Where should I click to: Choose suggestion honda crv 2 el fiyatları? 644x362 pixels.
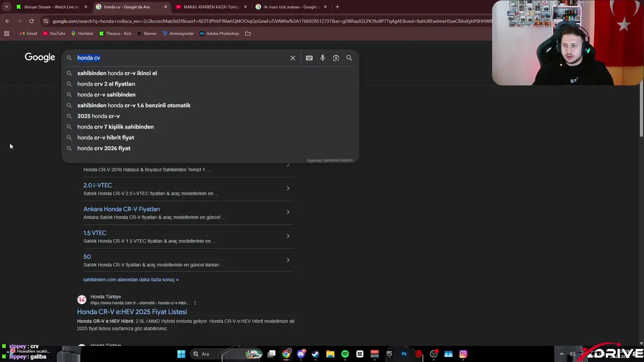pyautogui.click(x=210, y=84)
